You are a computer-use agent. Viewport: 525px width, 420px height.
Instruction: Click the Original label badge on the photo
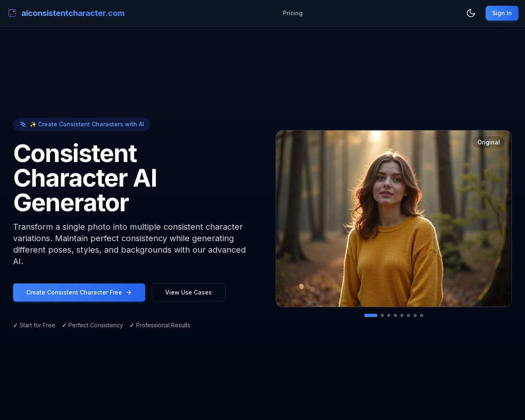489,142
